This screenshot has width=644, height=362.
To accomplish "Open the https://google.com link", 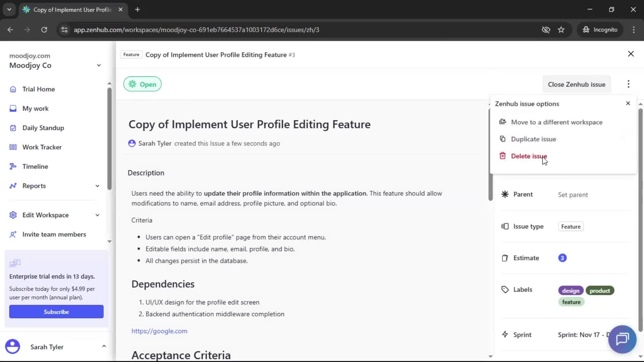I will point(159,331).
